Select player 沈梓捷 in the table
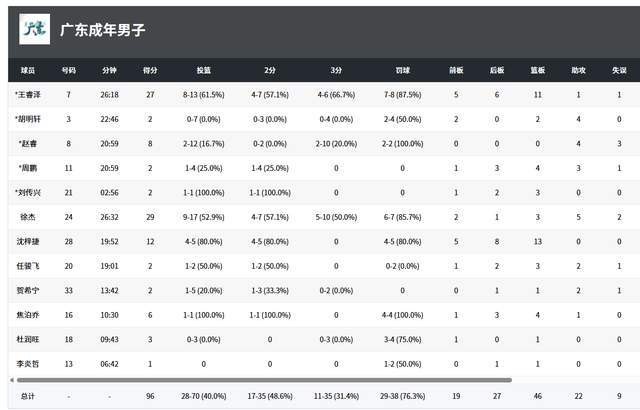The height and width of the screenshot is (410, 640). coord(28,241)
